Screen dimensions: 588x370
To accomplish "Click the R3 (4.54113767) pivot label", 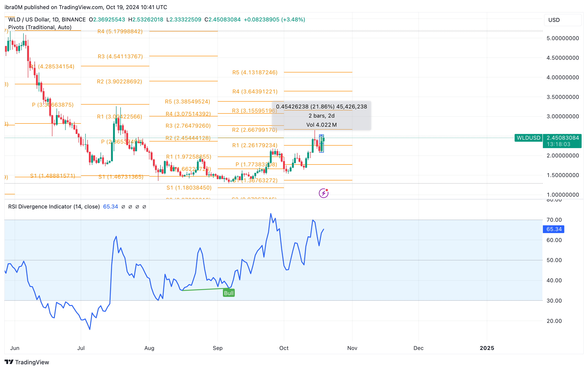I will click(x=120, y=56).
